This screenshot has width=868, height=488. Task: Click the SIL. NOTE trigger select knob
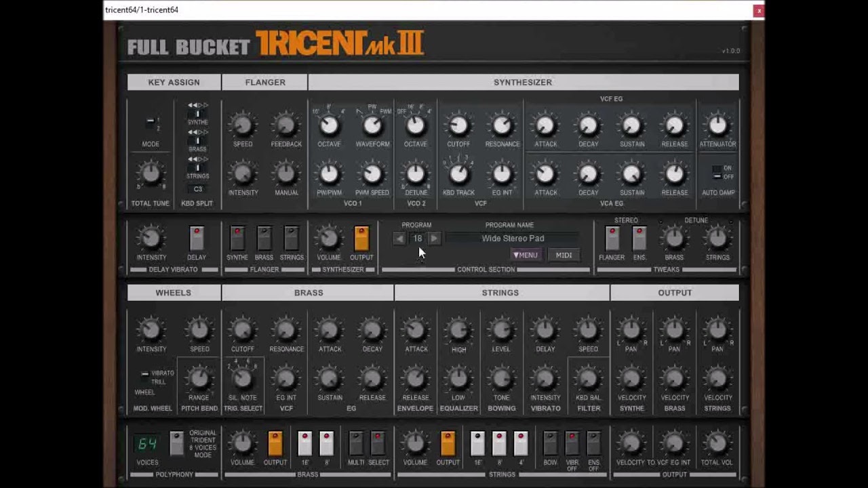click(x=242, y=379)
